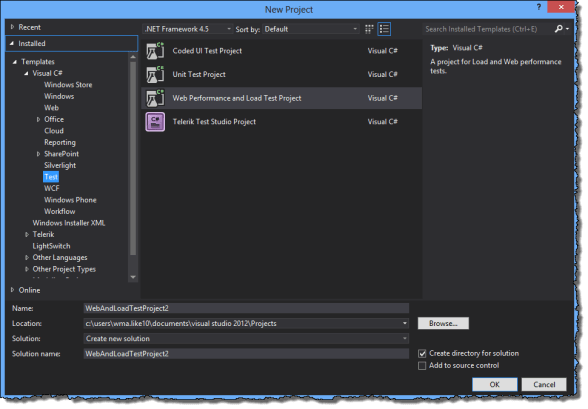Select the Windows Store template category
The image size is (588, 409).
(68, 85)
